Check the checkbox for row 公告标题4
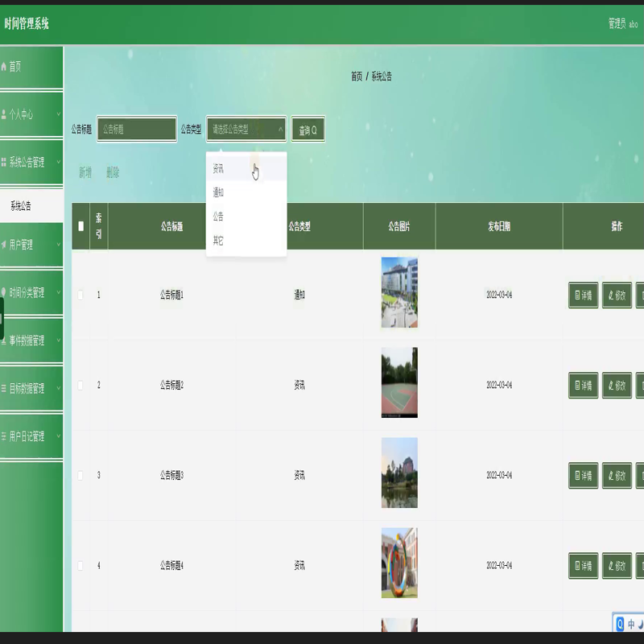 pos(80,566)
